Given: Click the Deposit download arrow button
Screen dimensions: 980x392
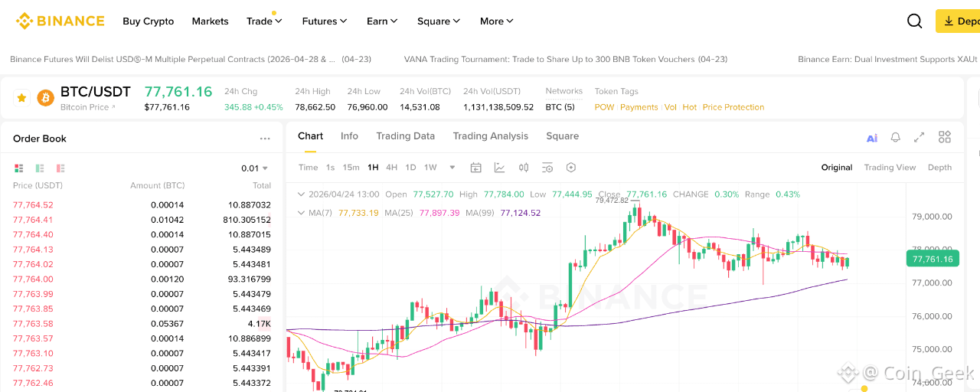Looking at the screenshot, I should pos(958,21).
